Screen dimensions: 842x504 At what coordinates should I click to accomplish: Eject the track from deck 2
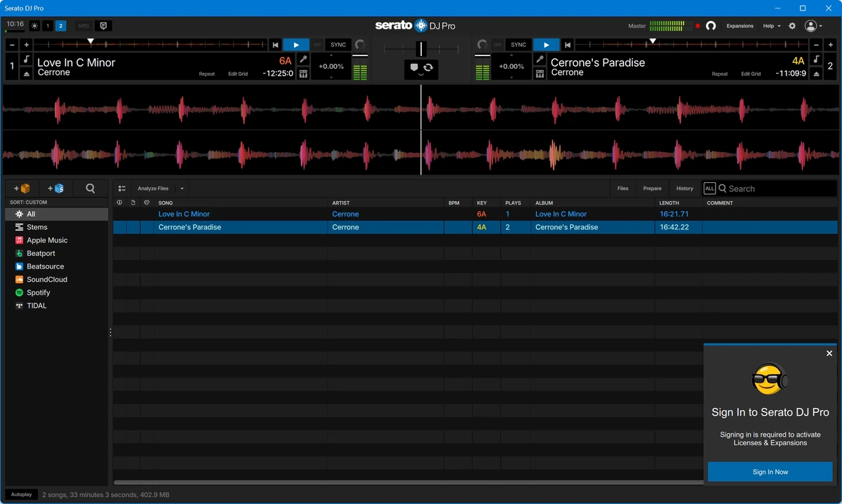click(x=817, y=74)
